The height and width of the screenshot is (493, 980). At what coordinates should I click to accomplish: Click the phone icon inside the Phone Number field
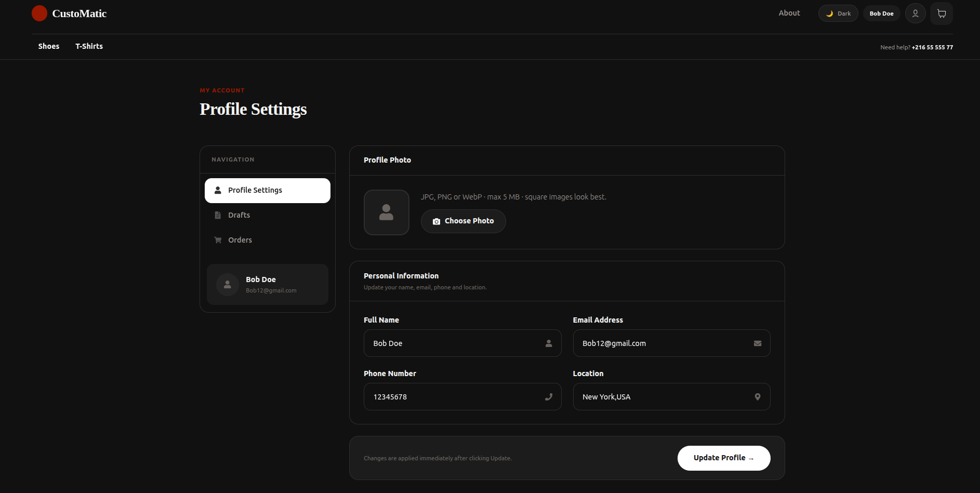(x=549, y=397)
